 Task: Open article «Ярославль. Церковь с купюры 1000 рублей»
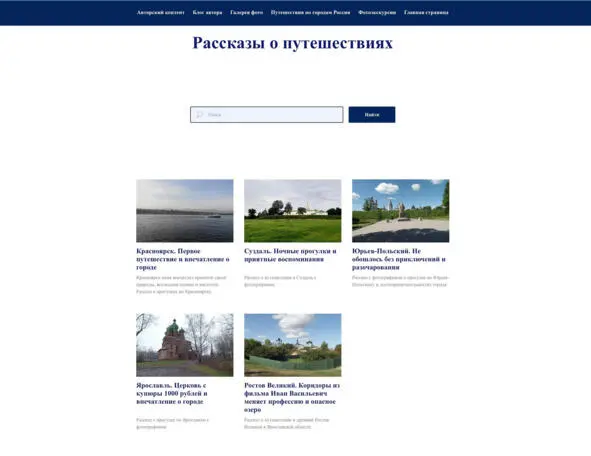coord(172,393)
